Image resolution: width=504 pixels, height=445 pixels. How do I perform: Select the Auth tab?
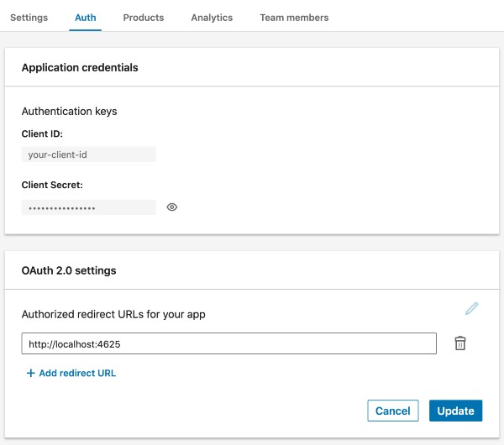pyautogui.click(x=86, y=18)
